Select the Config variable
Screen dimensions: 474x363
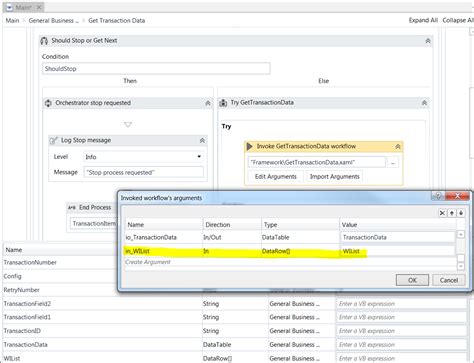[12, 276]
